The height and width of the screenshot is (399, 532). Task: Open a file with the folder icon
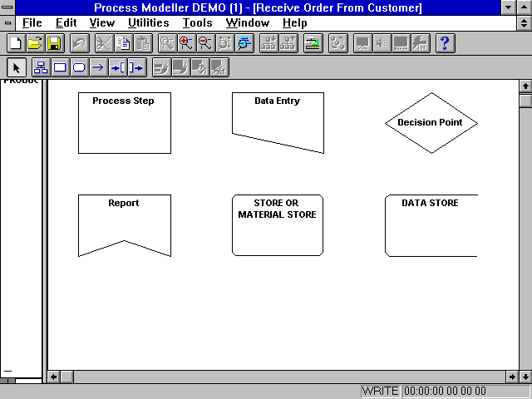click(34, 43)
